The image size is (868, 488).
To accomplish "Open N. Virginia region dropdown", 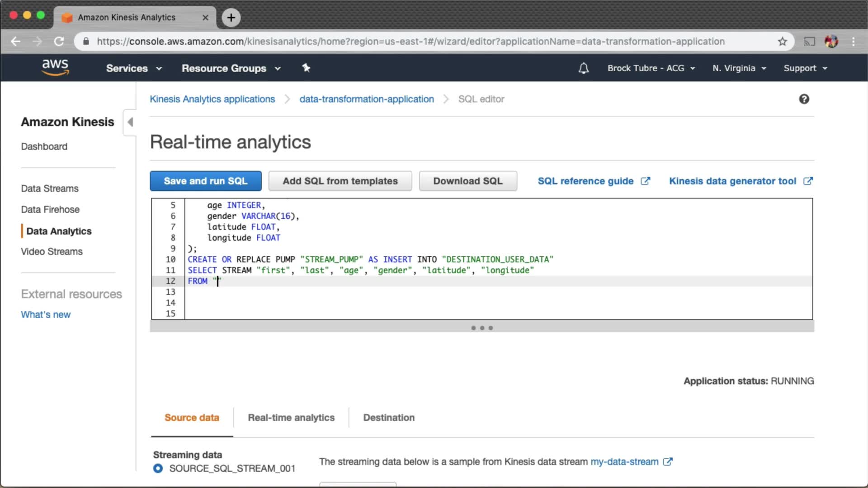I will click(739, 68).
